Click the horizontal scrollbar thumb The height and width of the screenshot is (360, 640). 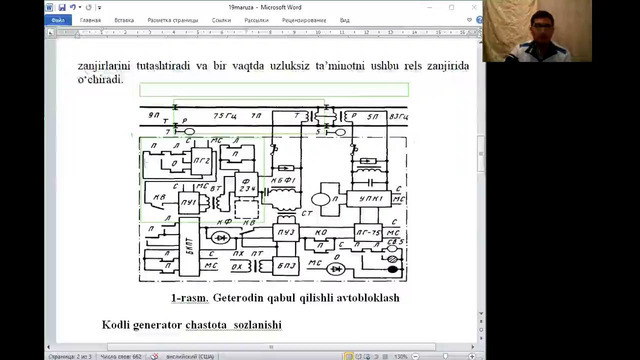[x=271, y=347]
